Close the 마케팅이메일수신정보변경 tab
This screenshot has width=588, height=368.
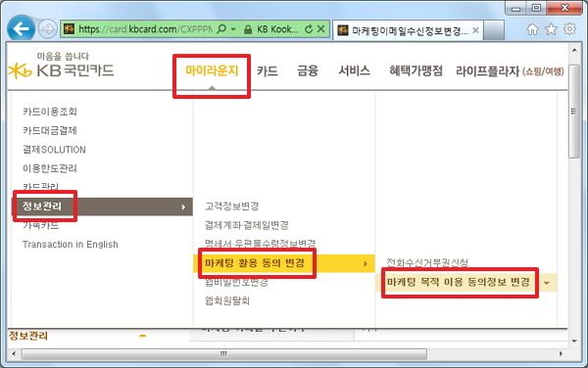(475, 30)
